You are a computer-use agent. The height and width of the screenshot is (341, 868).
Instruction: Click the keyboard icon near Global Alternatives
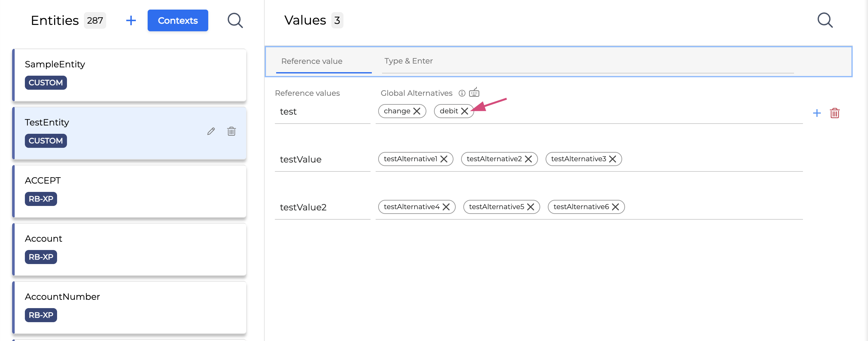(x=474, y=92)
